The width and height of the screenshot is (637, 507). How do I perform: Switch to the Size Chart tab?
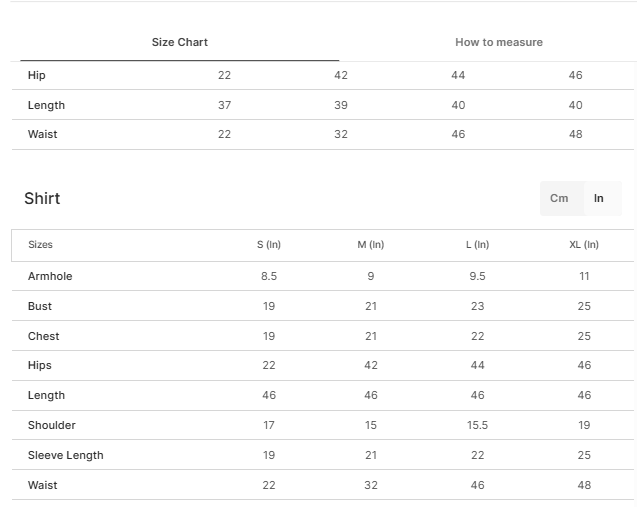tap(180, 42)
